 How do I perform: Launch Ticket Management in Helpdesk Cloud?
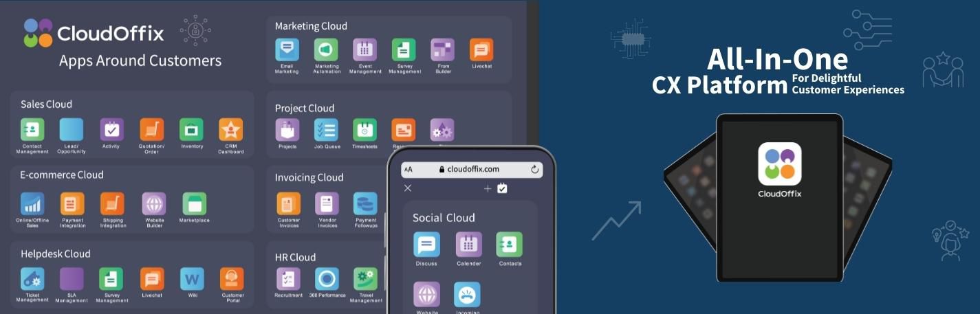(x=32, y=280)
